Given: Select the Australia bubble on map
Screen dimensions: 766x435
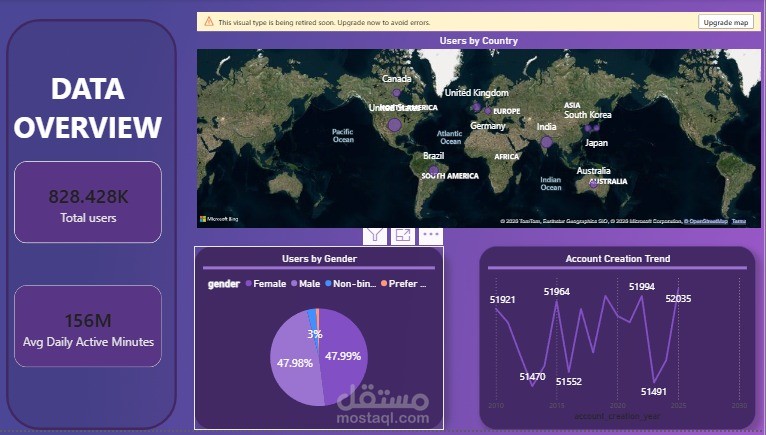Looking at the screenshot, I should (594, 184).
